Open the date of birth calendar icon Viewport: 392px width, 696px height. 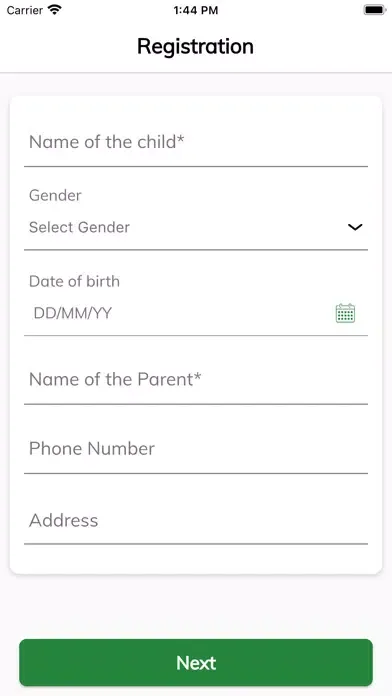(x=345, y=313)
